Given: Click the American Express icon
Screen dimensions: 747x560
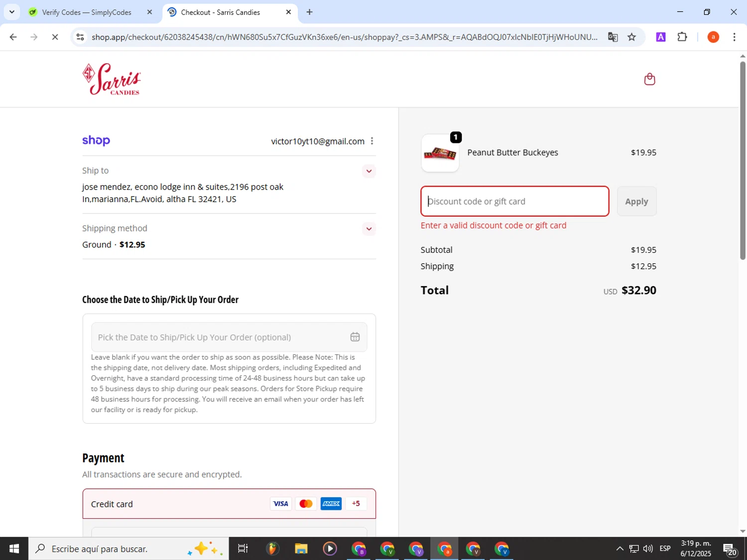Looking at the screenshot, I should [331, 504].
